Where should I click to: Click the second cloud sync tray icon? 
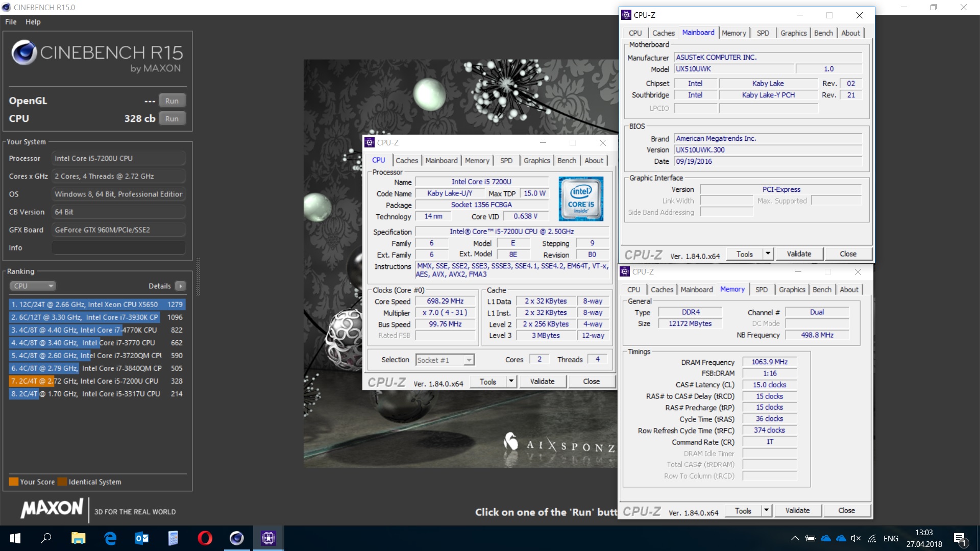(x=841, y=538)
